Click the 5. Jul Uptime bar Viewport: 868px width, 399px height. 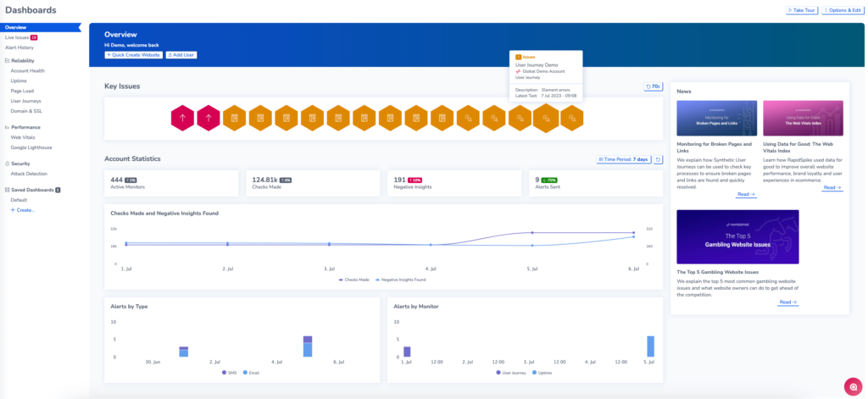[650, 346]
